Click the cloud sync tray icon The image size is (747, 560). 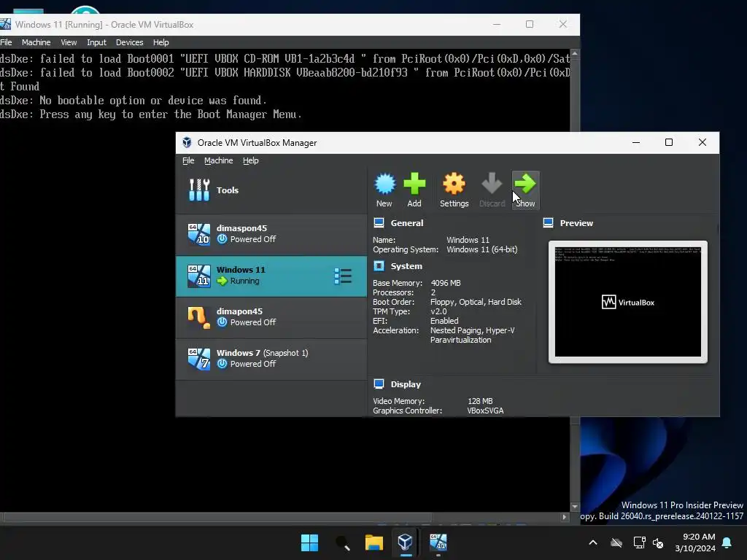[x=616, y=542]
